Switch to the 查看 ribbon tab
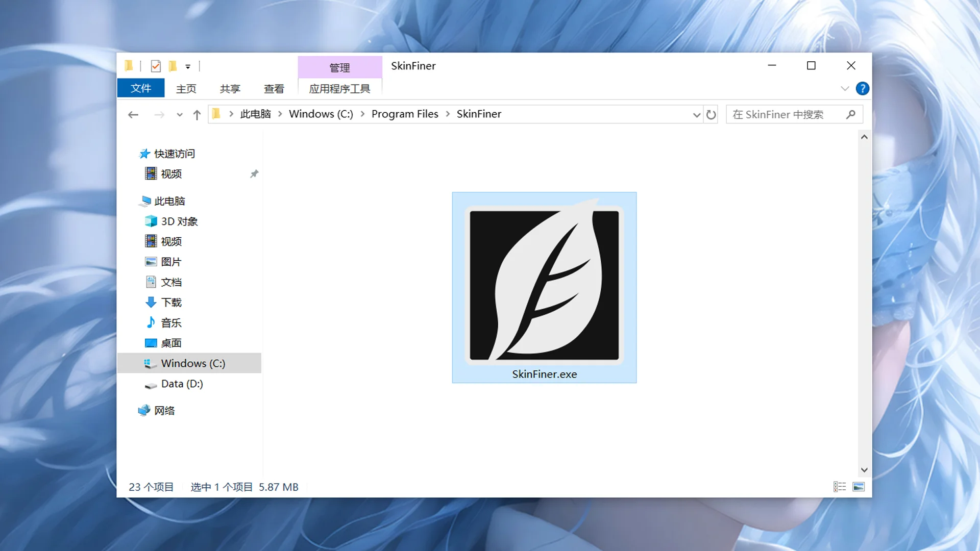980x551 pixels. [274, 89]
